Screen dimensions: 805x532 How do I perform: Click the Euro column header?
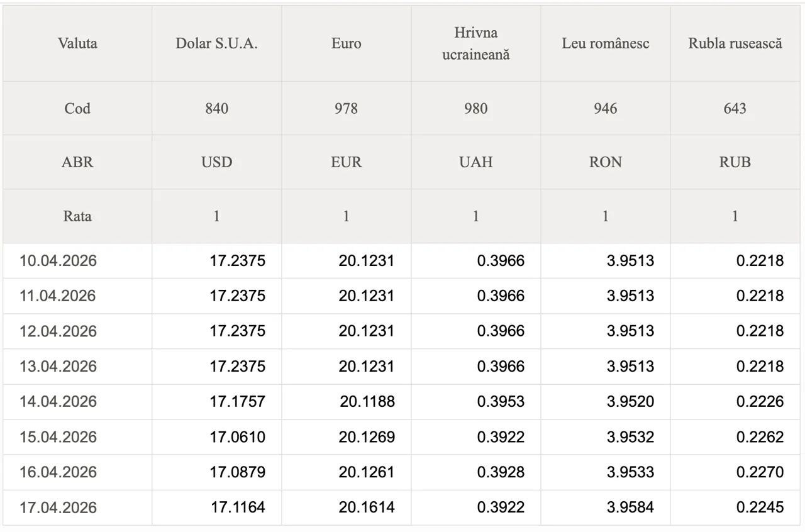coord(346,43)
